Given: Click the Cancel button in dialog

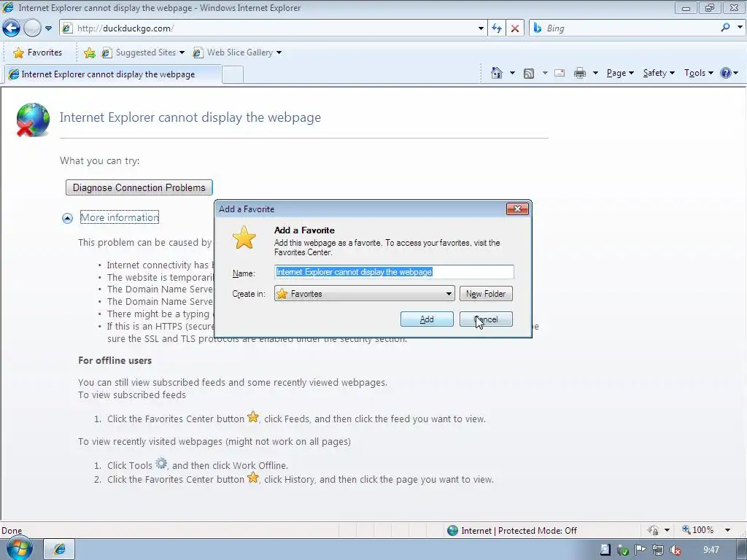Looking at the screenshot, I should tap(486, 319).
